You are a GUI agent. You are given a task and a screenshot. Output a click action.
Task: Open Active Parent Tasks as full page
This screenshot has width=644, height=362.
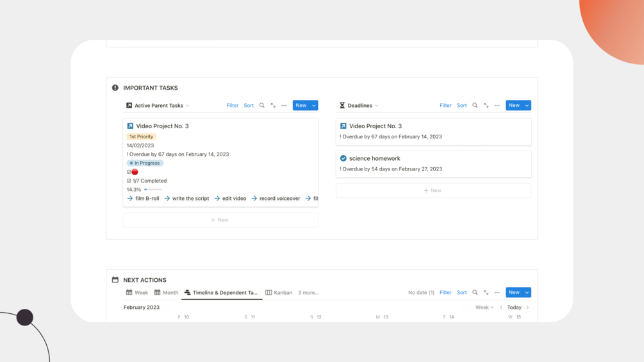pos(273,106)
